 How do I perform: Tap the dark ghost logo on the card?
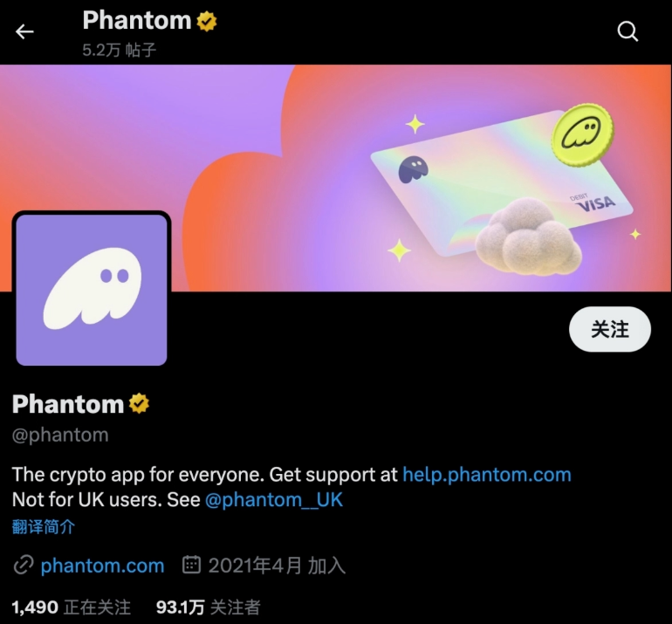413,168
